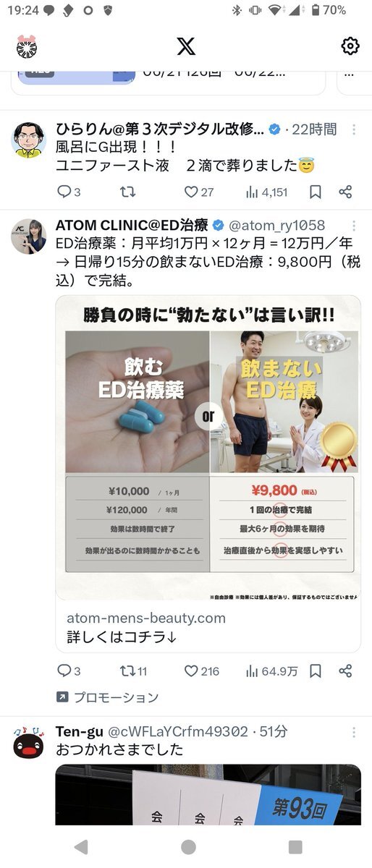Share the ATOM CLINIC post
The image size is (372, 868).
345,671
